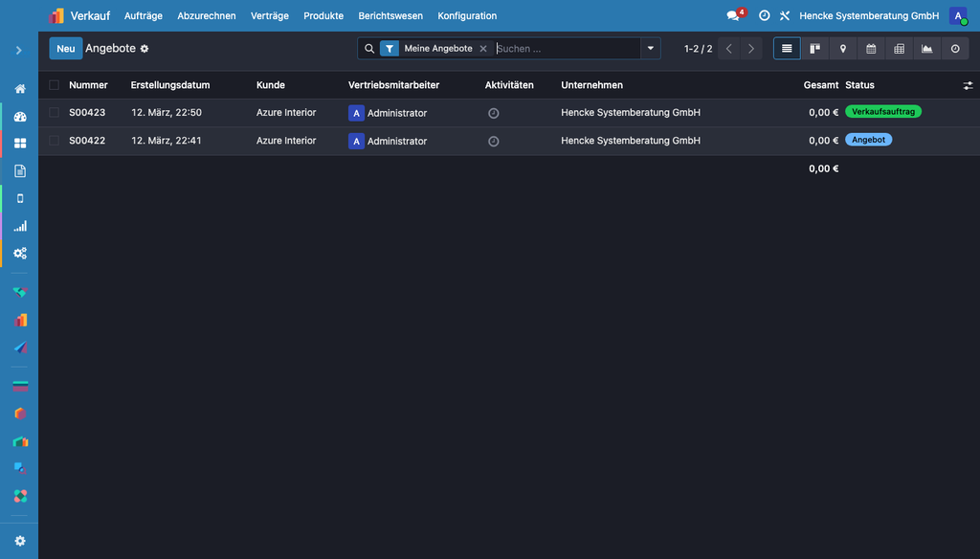
Task: Open the chat messages icon with badge
Action: [734, 16]
